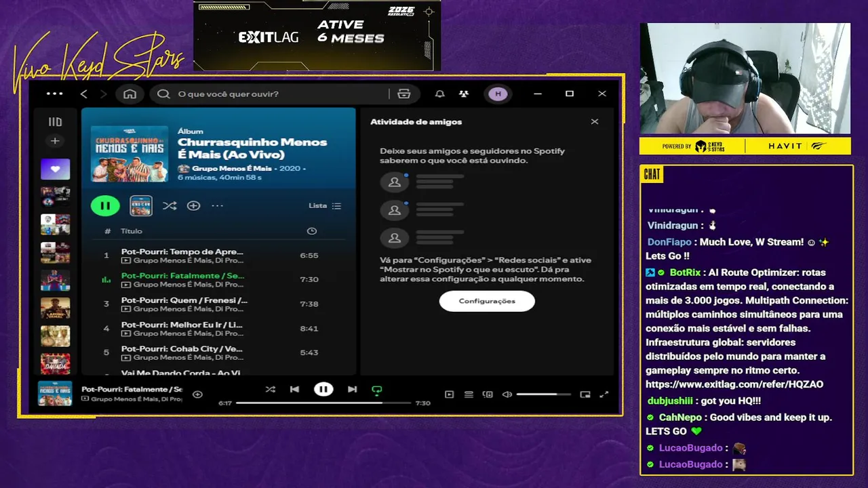Open Spotify Home with house icon
Screen dimensions: 868x488
click(130, 94)
